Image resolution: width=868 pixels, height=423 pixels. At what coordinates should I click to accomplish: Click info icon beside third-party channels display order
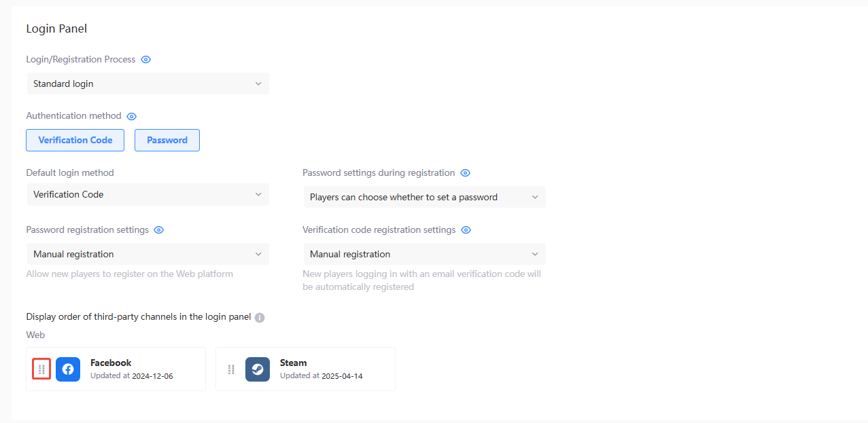260,317
